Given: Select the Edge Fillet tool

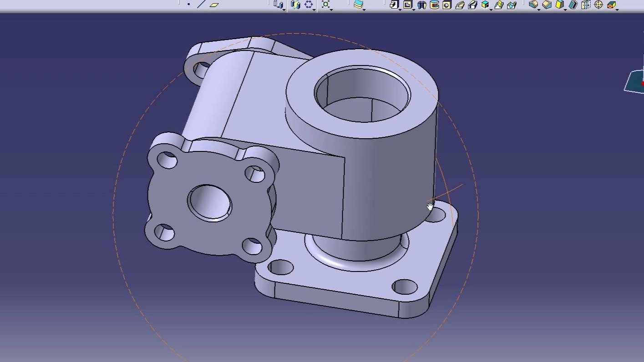Looking at the screenshot, I should (533, 4).
